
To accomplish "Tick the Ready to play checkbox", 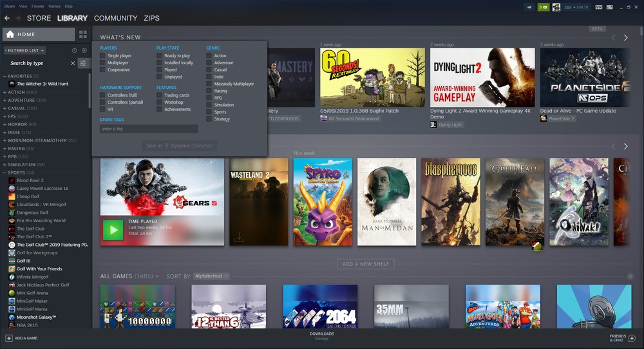I will click(159, 55).
